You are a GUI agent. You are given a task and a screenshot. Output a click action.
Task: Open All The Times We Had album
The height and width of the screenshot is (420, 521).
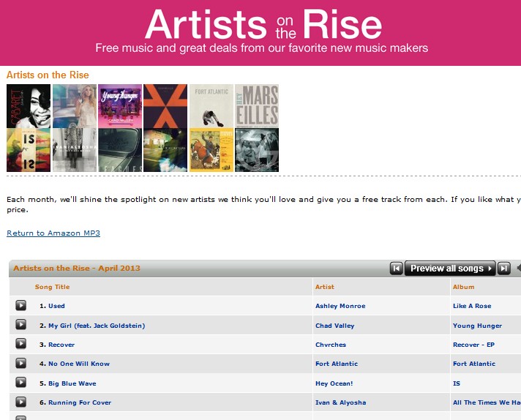(x=487, y=402)
